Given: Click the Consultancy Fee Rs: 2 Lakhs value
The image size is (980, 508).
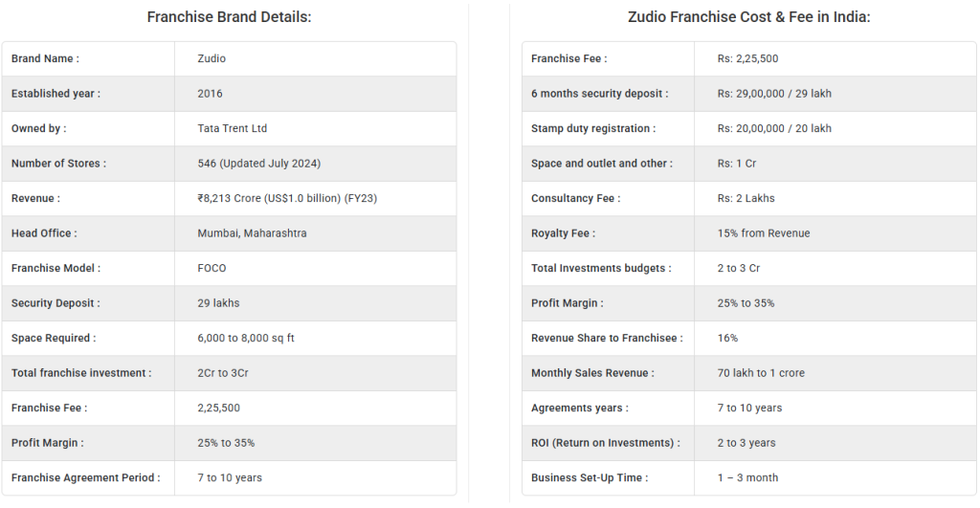Looking at the screenshot, I should pyautogui.click(x=746, y=198).
